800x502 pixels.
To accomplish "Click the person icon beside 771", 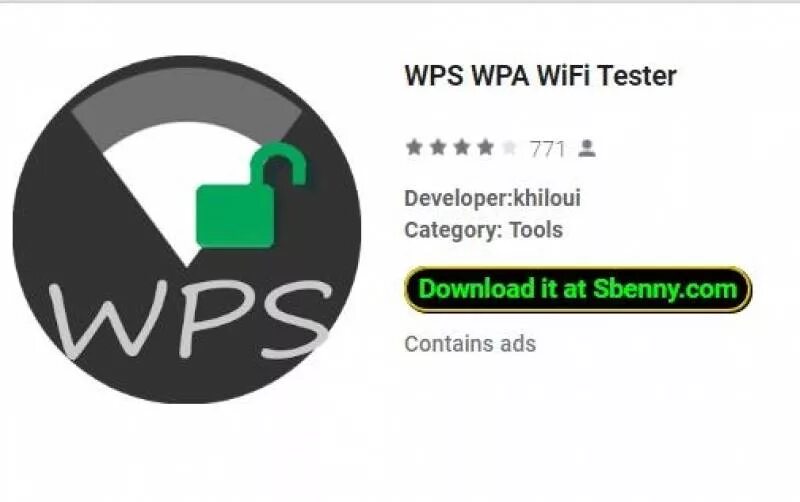I will (587, 148).
